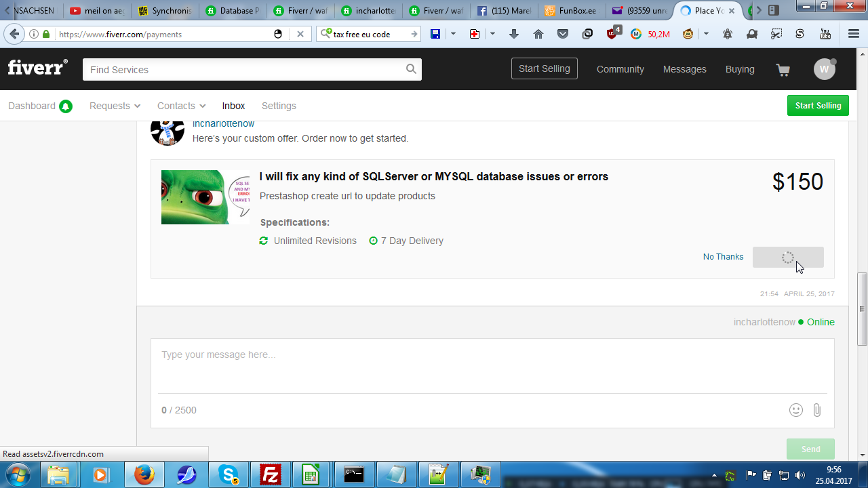Click the red cross toolbar icon
The image size is (868, 488).
(x=475, y=34)
